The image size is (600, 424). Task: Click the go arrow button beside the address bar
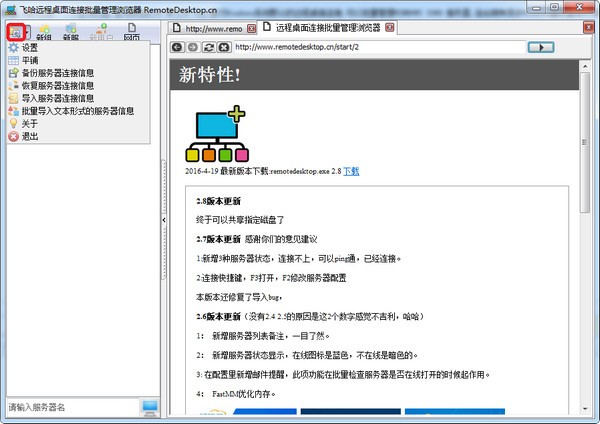pos(541,47)
